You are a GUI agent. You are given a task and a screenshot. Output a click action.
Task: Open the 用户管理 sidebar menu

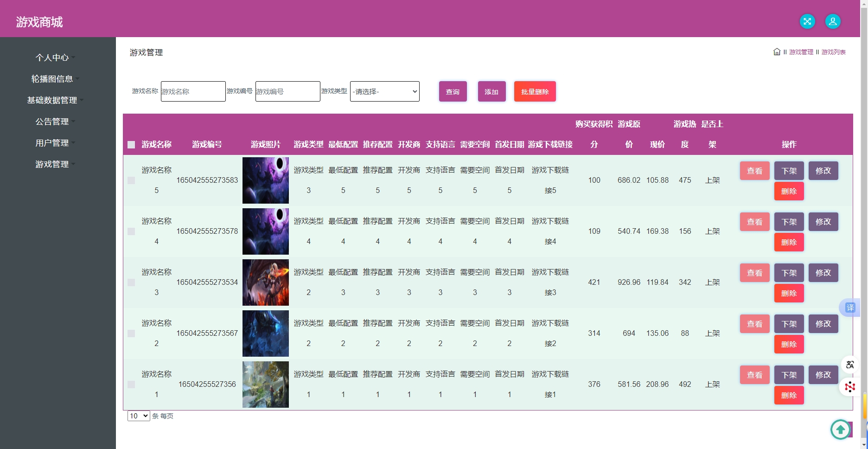(52, 143)
